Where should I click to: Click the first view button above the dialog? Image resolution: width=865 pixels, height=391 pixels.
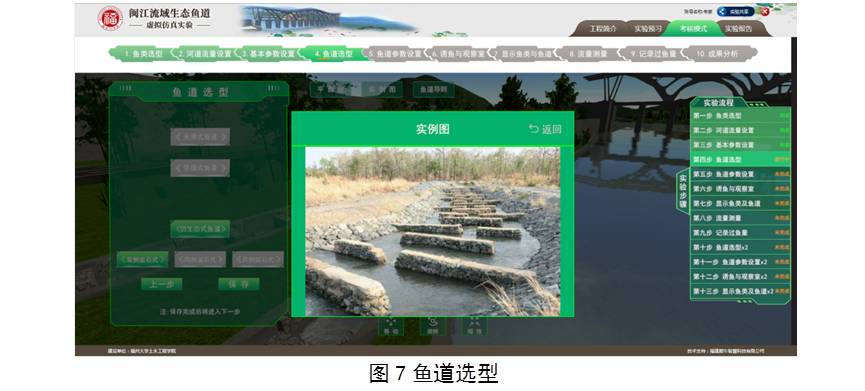pyautogui.click(x=330, y=89)
